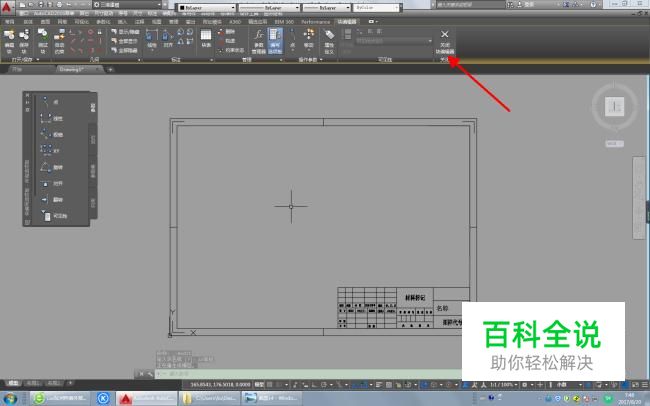Click the Attribute Definition icon
Screen dimensions: 650x406
point(329,41)
